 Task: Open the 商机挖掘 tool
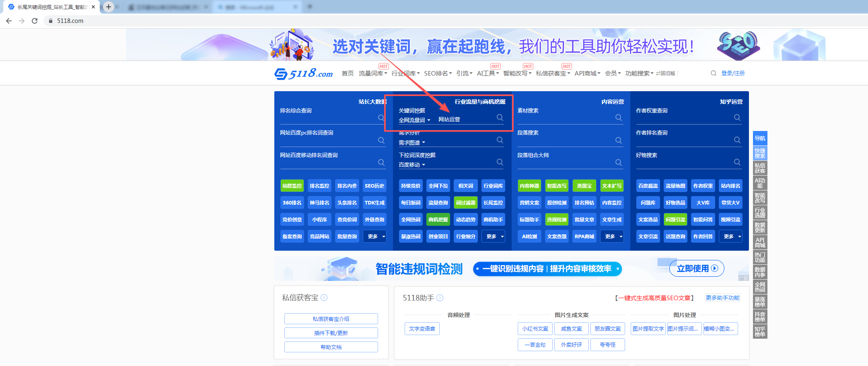pos(438,219)
